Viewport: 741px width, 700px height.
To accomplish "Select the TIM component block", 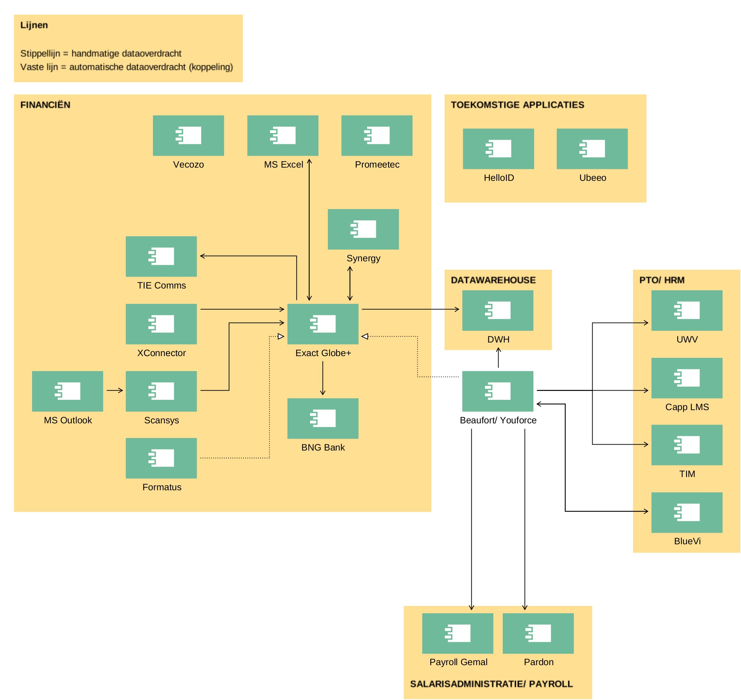I will pos(687,445).
